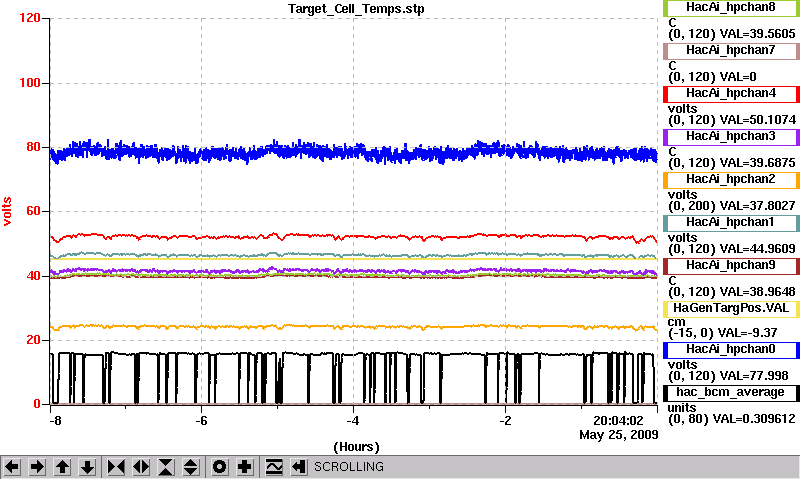
Task: Click the SCROLLING status label
Action: pyautogui.click(x=349, y=467)
